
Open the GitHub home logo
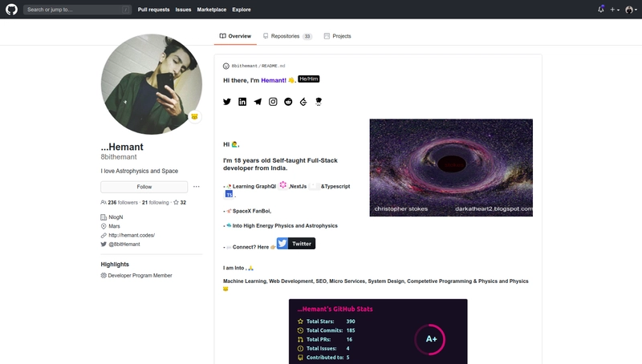point(11,9)
